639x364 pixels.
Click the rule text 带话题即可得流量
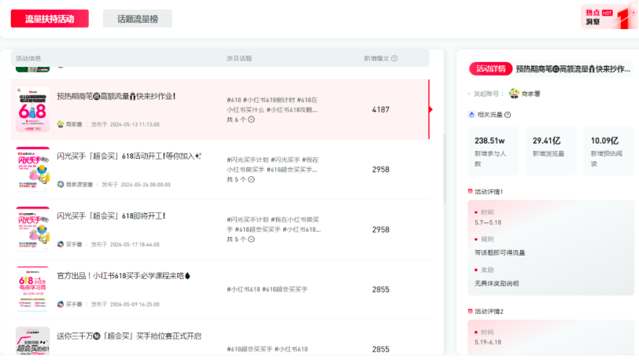coord(500,253)
